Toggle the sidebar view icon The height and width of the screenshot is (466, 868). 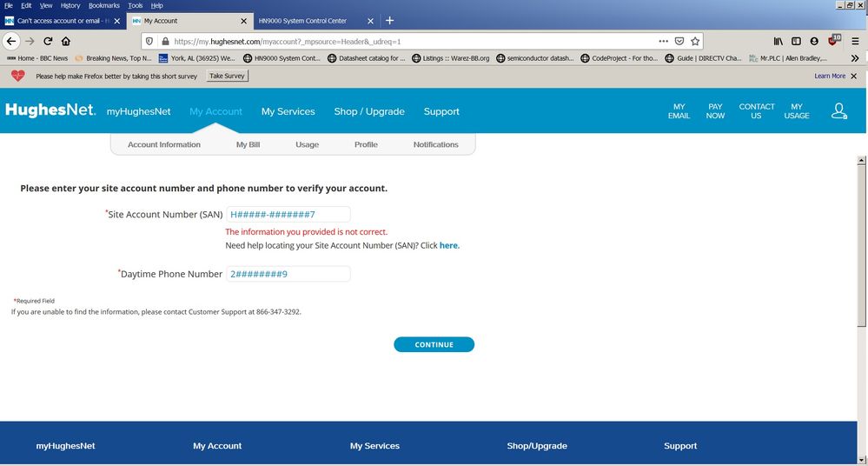[x=796, y=41]
